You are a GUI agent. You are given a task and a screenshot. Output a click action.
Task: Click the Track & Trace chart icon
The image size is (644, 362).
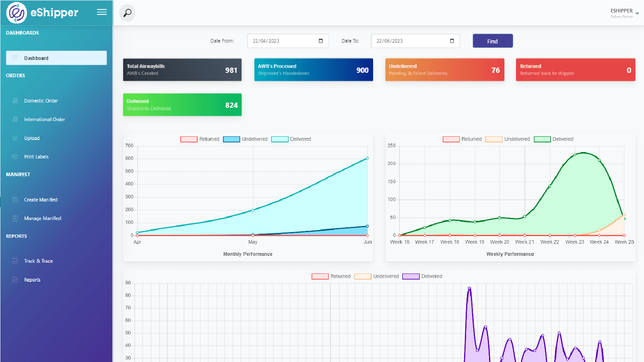(15, 261)
